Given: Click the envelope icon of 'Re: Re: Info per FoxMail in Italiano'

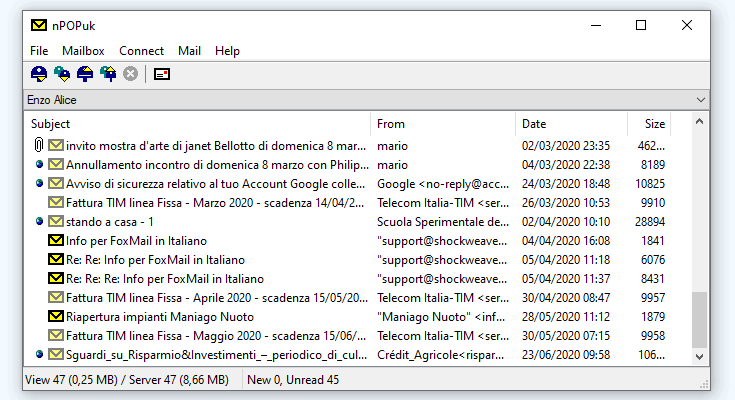Looking at the screenshot, I should (56, 259).
